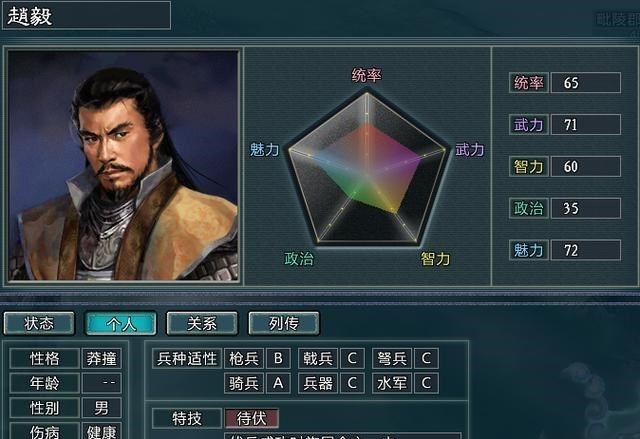This screenshot has height=439, width=640.
Task: Select the 个人 tab
Action: pos(121,323)
